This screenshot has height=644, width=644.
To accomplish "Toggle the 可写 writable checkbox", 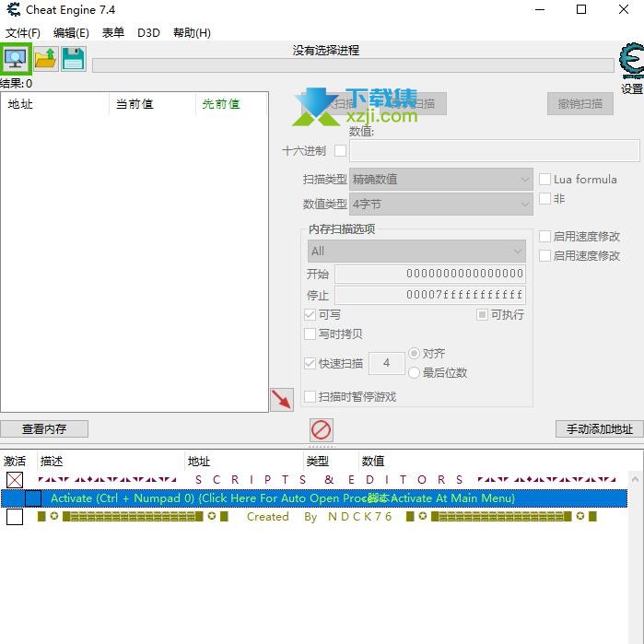I will tap(310, 315).
